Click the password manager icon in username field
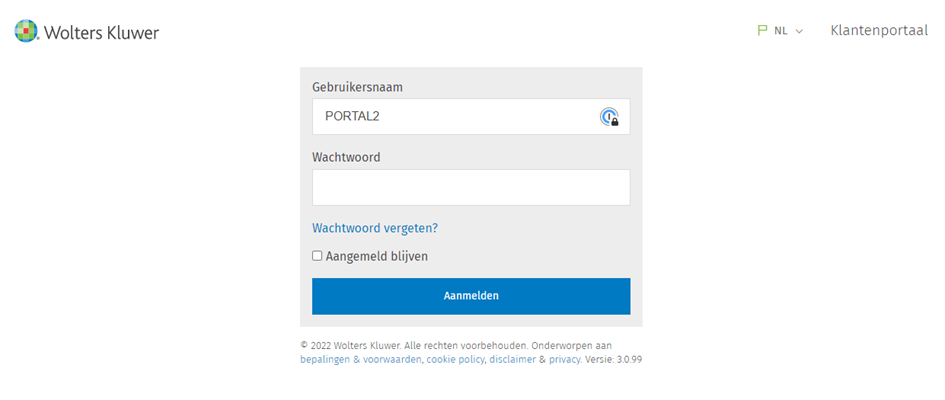The image size is (945, 400). (x=609, y=117)
